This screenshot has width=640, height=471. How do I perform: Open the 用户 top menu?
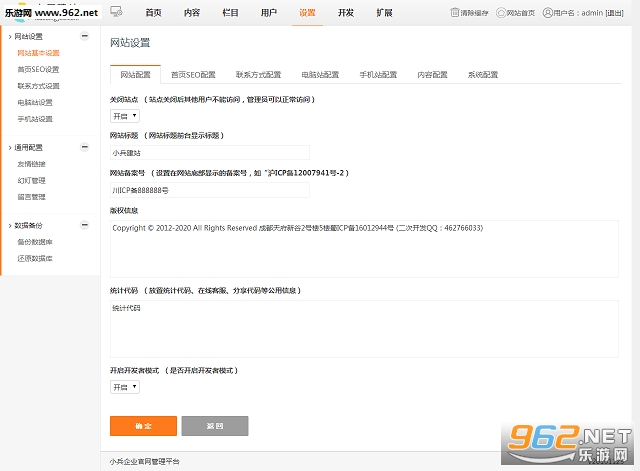(269, 13)
